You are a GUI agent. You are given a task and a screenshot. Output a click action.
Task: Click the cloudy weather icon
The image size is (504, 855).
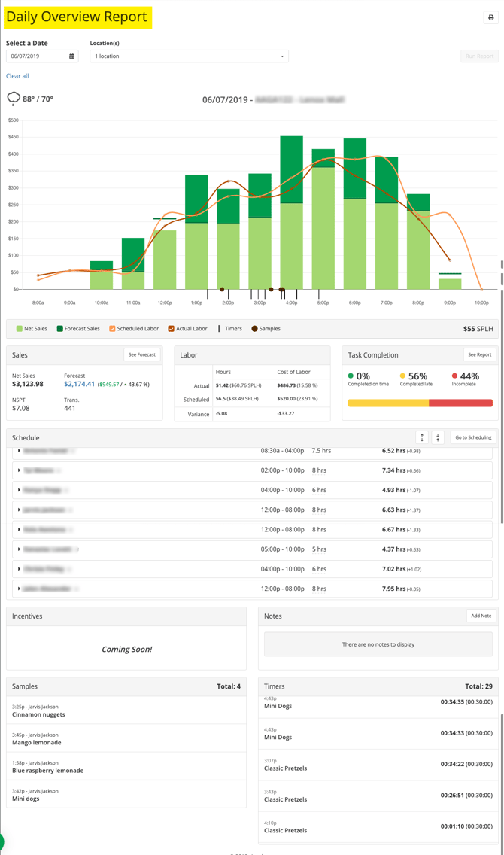[14, 99]
